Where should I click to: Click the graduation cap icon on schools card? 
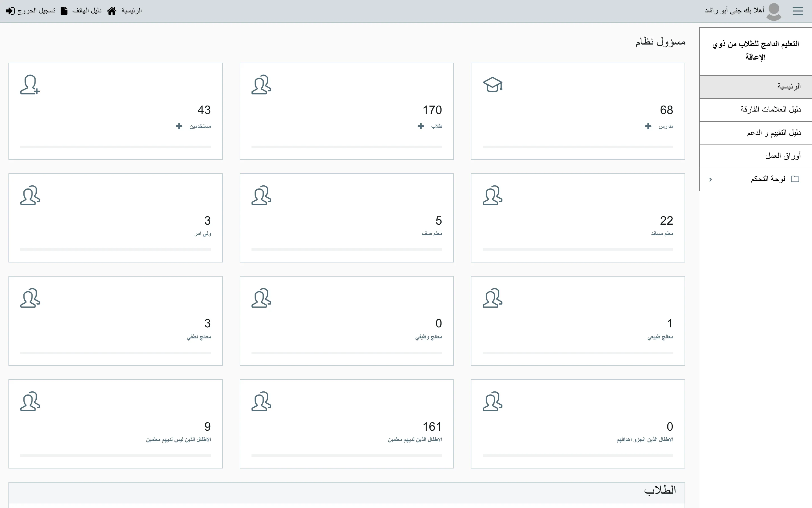[493, 84]
